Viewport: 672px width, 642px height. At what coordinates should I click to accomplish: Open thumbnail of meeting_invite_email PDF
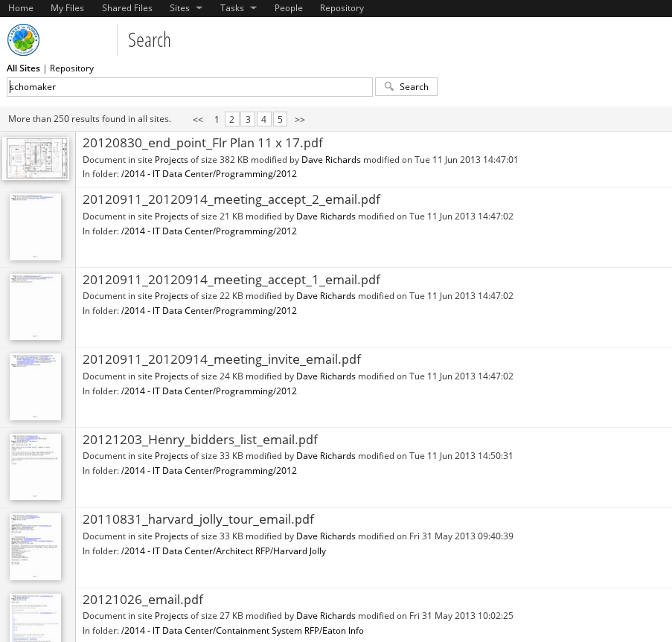click(x=35, y=387)
